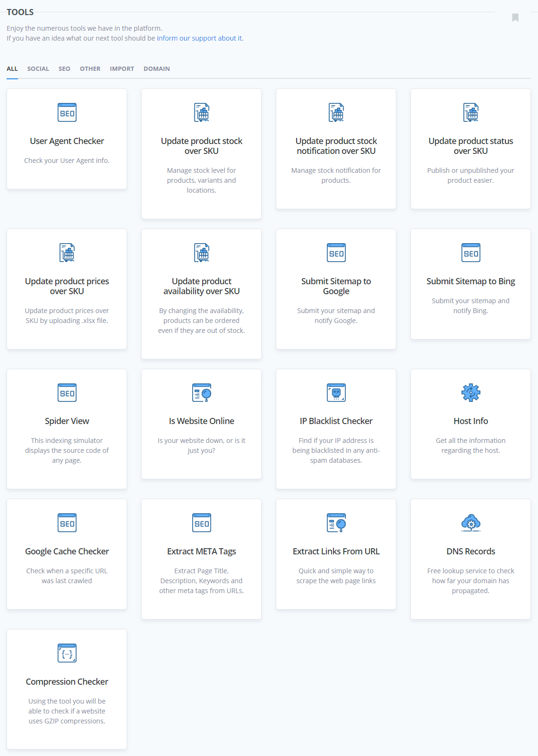Image resolution: width=538 pixels, height=756 pixels.
Task: Show the IMPORT tools tab
Action: click(122, 69)
